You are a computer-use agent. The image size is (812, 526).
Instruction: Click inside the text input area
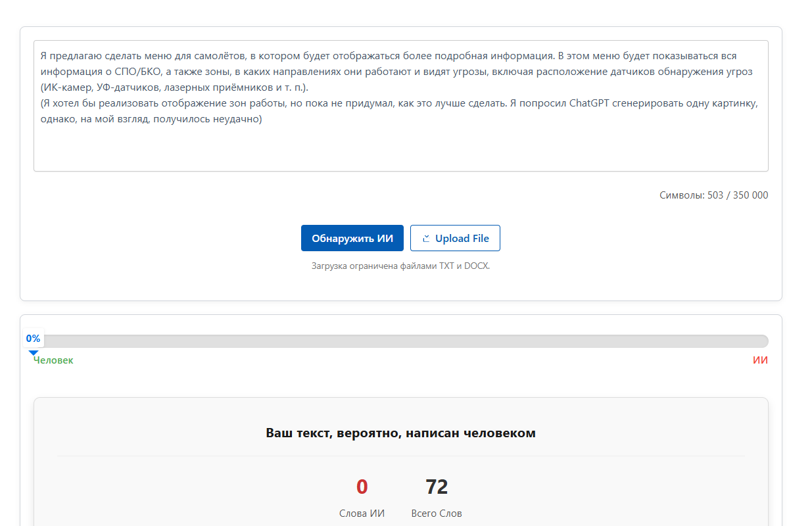click(400, 148)
